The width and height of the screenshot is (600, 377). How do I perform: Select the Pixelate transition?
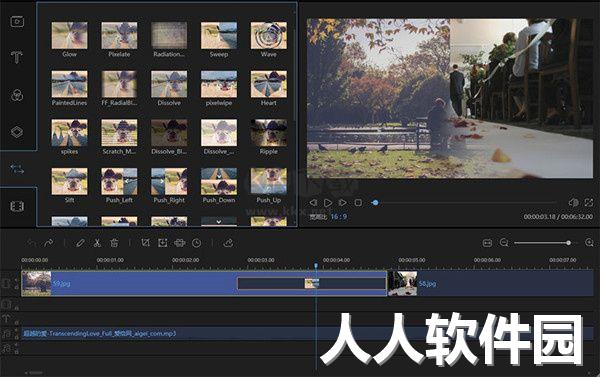pos(119,36)
